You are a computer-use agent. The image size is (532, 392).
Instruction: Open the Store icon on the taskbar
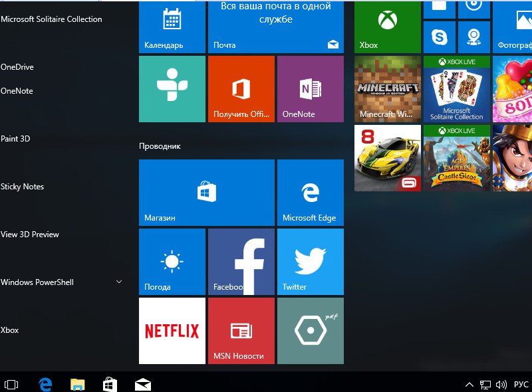(x=110, y=385)
